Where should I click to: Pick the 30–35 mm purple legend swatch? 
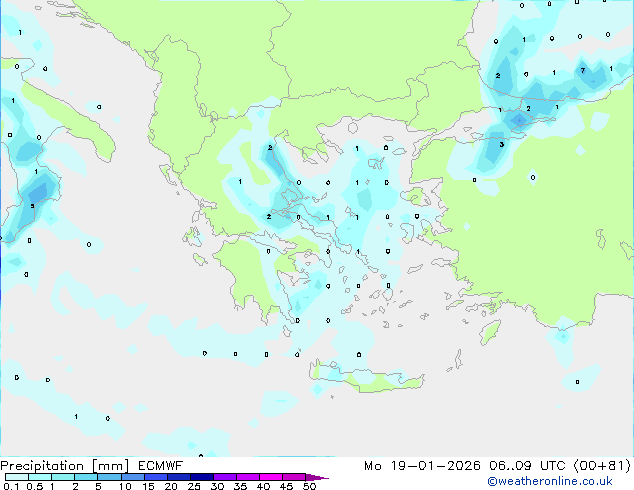pyautogui.click(x=224, y=477)
